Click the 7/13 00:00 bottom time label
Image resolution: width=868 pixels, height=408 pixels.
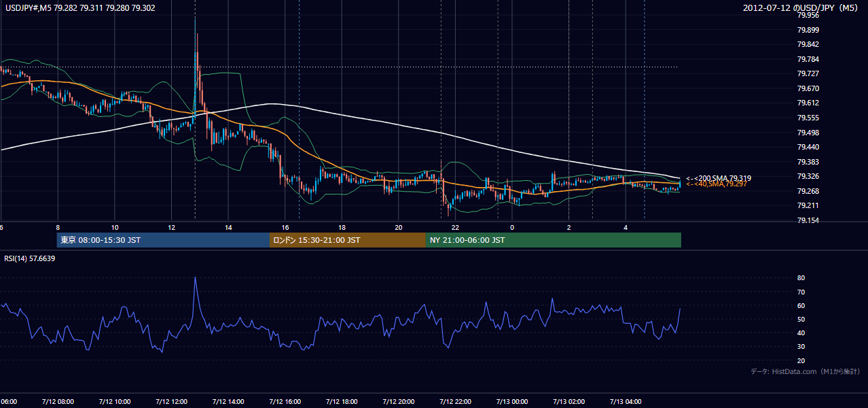pos(512,402)
